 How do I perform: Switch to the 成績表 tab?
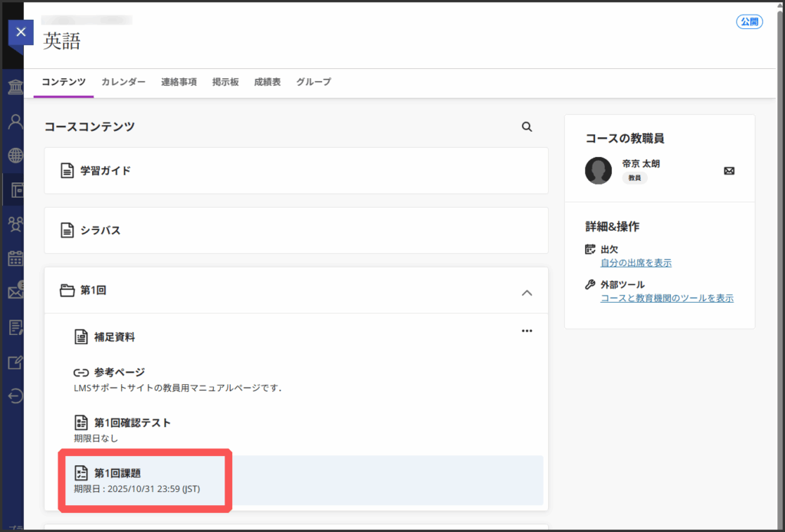(x=267, y=82)
